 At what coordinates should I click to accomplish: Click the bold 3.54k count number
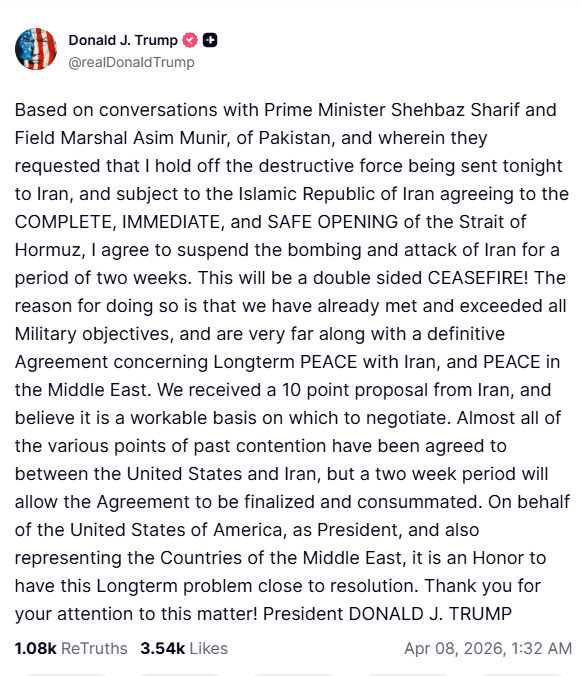162,648
